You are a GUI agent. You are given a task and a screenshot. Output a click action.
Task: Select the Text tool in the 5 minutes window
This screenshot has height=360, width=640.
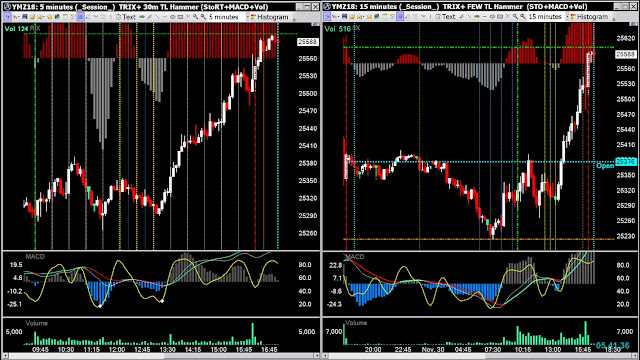pos(126,17)
